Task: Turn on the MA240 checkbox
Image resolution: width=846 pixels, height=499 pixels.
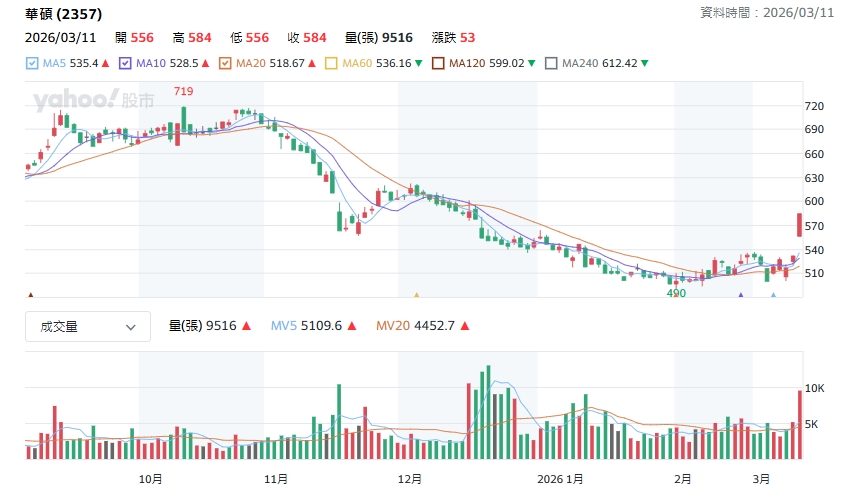Action: tap(551, 64)
